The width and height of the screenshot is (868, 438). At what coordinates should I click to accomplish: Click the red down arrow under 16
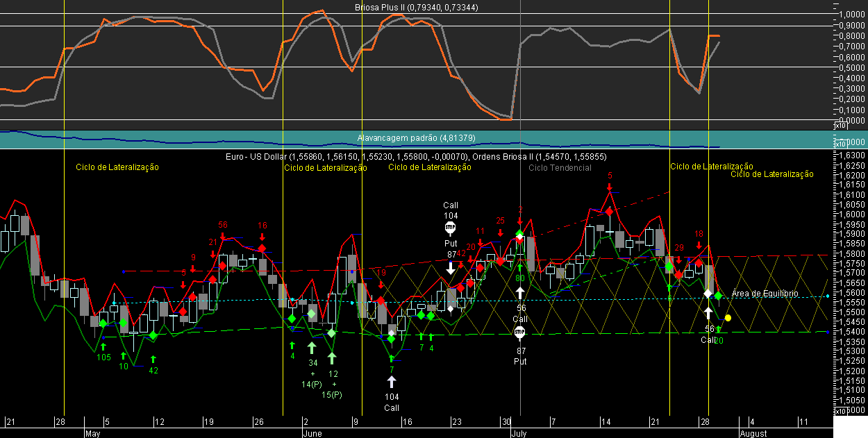[x=262, y=237]
